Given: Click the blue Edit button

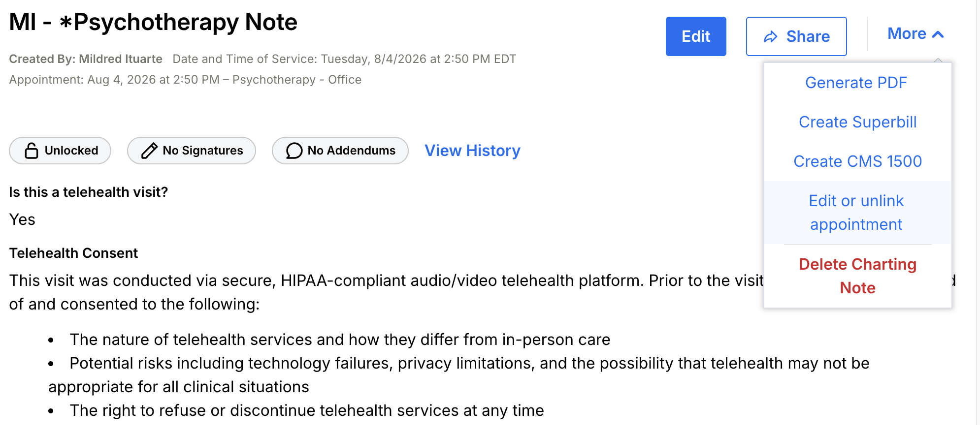Looking at the screenshot, I should tap(696, 36).
